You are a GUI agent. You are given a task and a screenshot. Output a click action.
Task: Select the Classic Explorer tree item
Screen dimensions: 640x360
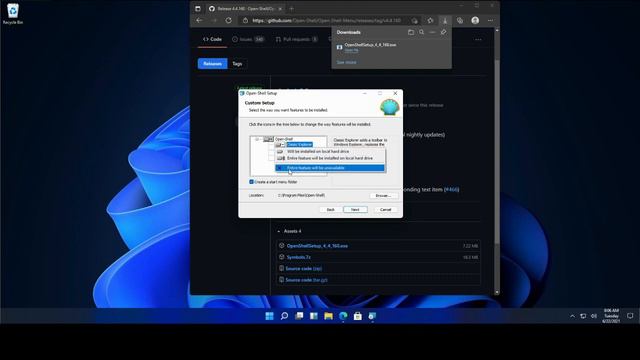299,144
